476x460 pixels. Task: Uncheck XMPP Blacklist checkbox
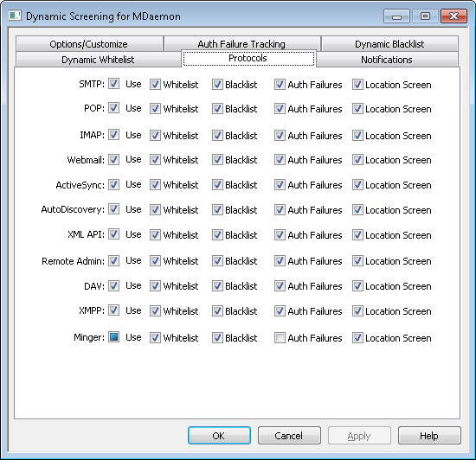[217, 310]
